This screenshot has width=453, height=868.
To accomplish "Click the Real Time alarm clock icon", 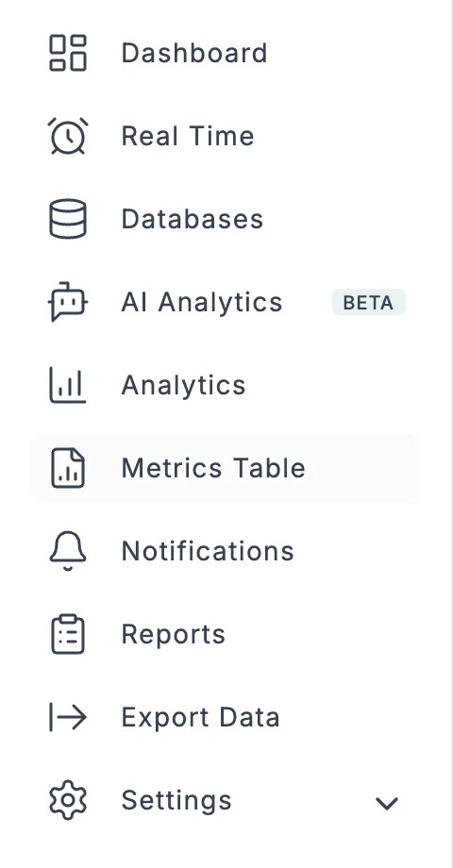I will pos(68,136).
